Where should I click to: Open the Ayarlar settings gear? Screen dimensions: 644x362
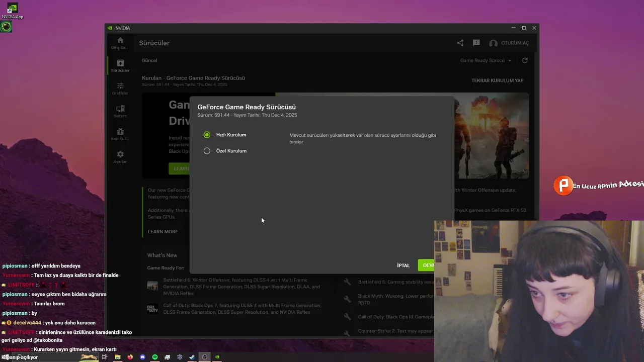click(x=120, y=157)
